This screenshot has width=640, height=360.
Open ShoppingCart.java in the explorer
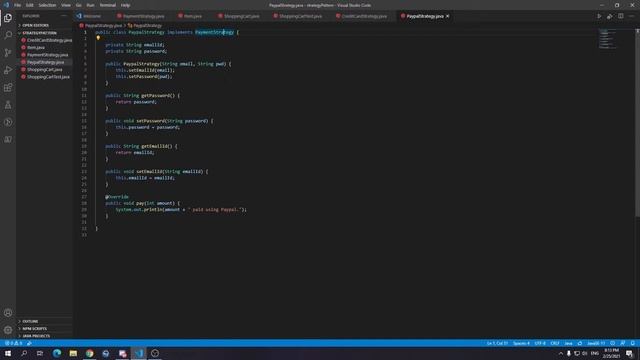coord(44,69)
